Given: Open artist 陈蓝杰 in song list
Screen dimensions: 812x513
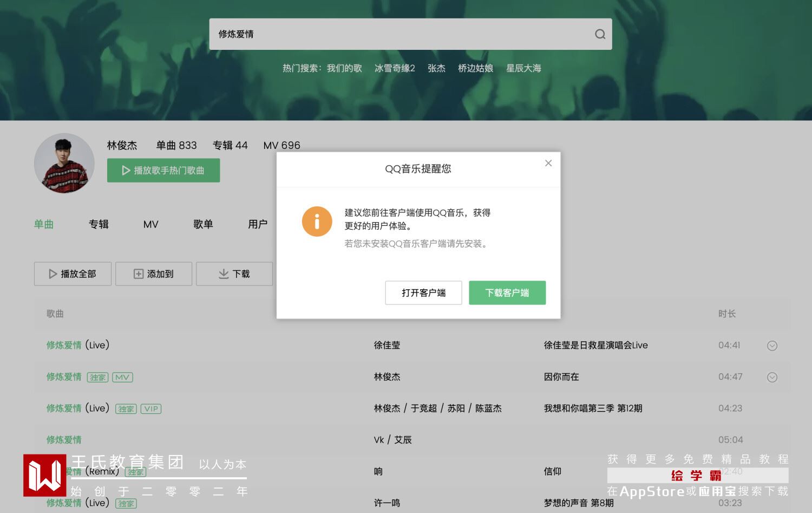Looking at the screenshot, I should click(488, 408).
